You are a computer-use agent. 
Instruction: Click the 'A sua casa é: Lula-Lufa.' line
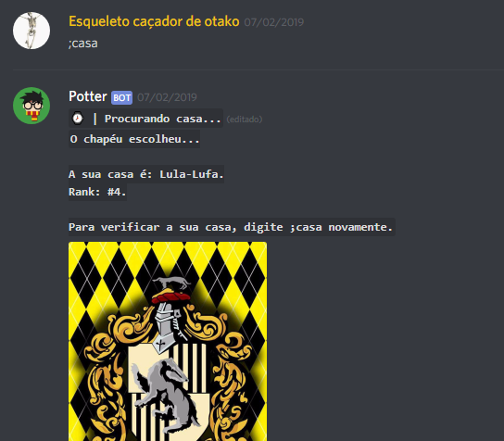[146, 174]
